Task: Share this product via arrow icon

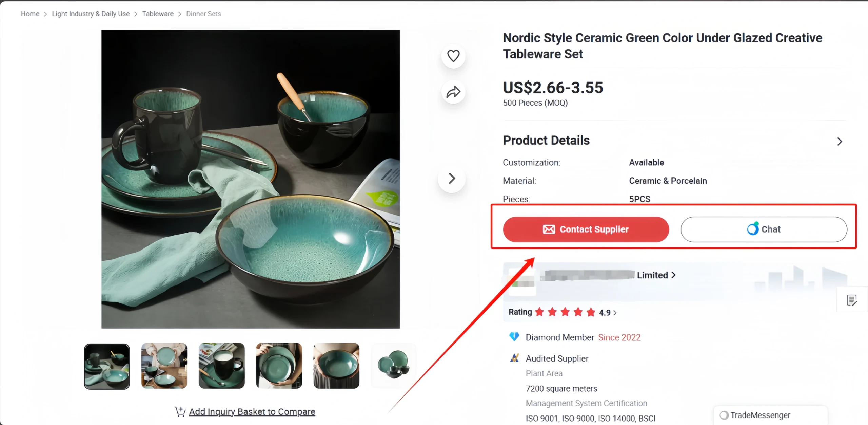Action: (x=453, y=92)
